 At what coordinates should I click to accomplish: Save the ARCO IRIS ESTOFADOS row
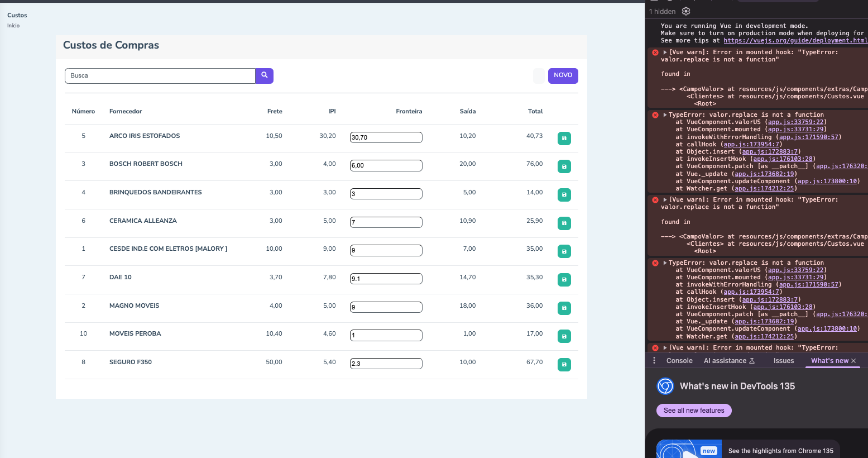click(564, 139)
